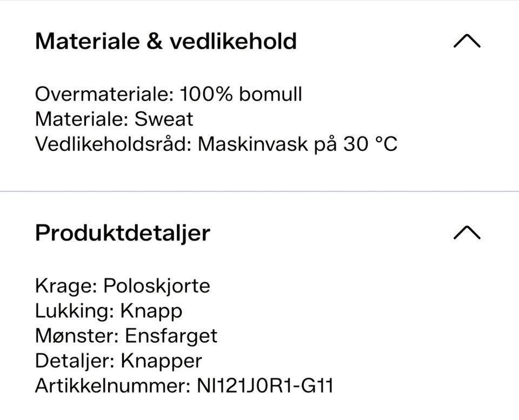The width and height of the screenshot is (519, 420).
Task: Click the word Poloskjorte
Action: click(157, 285)
